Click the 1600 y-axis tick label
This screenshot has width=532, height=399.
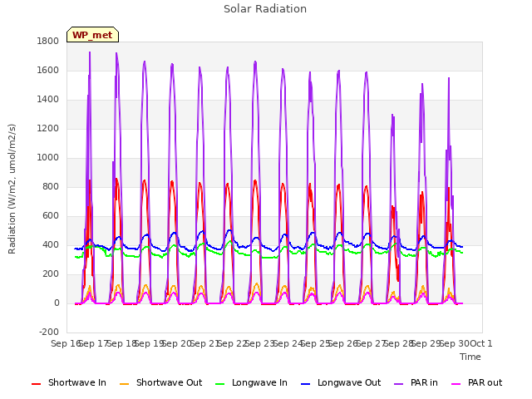pos(48,70)
